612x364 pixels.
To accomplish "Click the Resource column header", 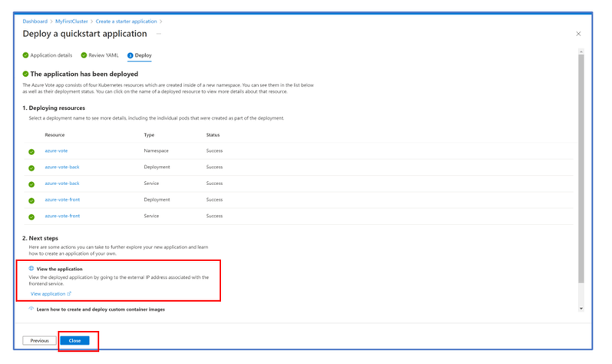I will click(x=55, y=135).
